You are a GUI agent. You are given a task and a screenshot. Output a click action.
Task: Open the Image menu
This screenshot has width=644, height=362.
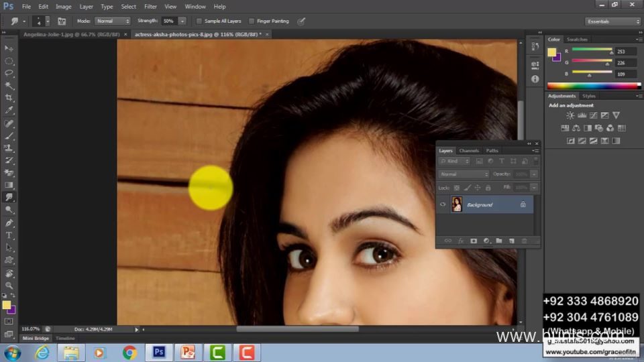coord(63,7)
